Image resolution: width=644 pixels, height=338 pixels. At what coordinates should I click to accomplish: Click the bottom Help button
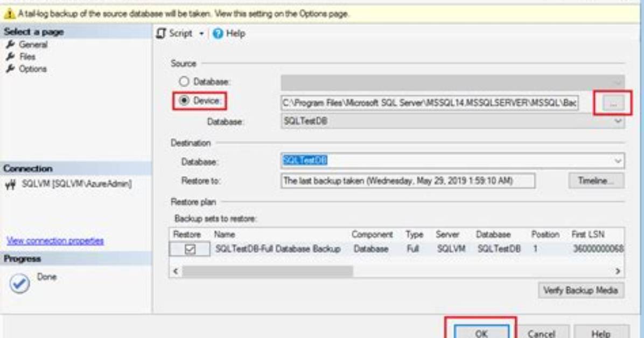click(601, 333)
